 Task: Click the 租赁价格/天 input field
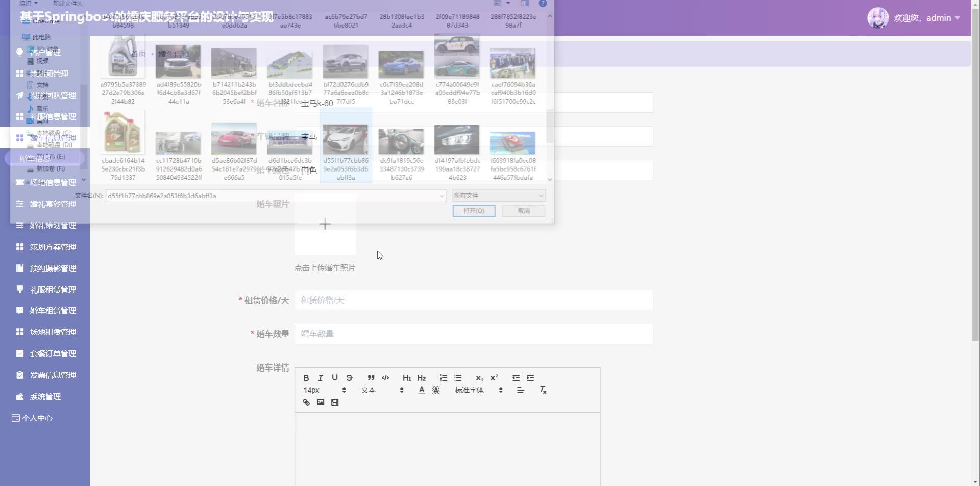[474, 300]
